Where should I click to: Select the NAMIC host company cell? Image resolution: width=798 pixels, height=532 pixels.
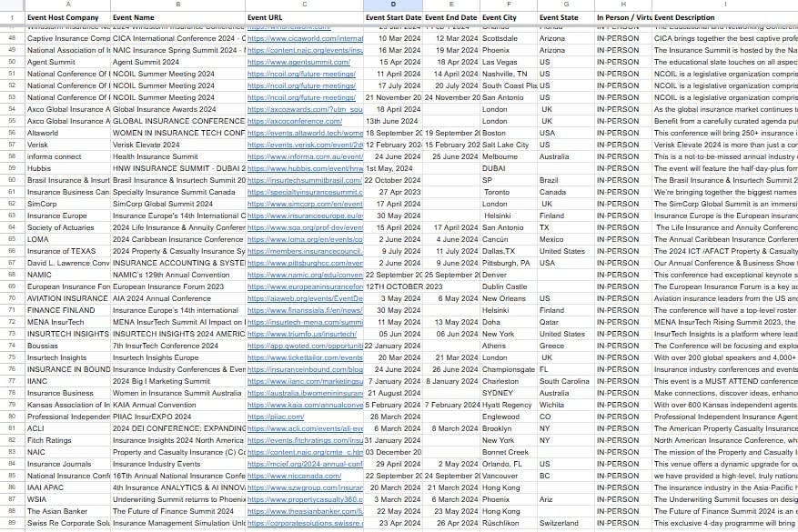coord(67,275)
